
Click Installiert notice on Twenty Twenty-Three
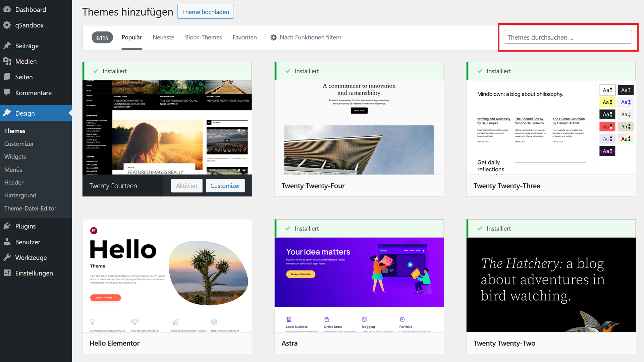coord(551,71)
